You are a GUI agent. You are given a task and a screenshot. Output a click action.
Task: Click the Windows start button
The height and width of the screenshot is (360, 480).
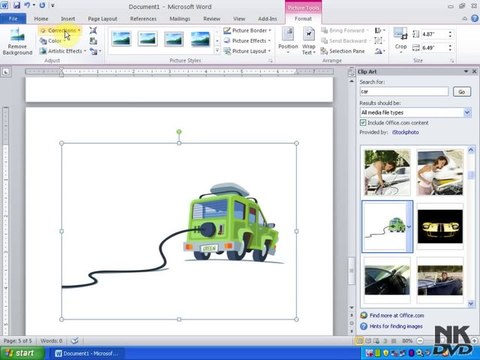tap(22, 353)
